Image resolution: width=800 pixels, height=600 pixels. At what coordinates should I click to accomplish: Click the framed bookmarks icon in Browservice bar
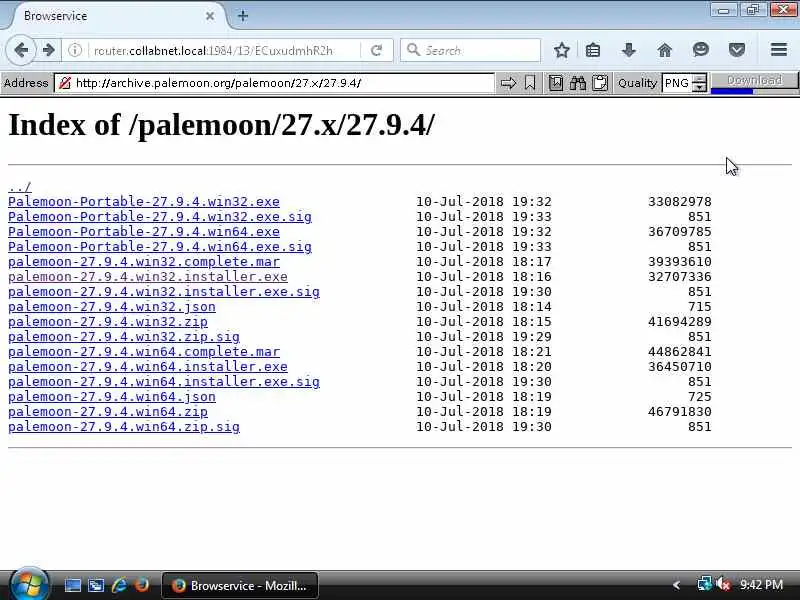click(556, 83)
